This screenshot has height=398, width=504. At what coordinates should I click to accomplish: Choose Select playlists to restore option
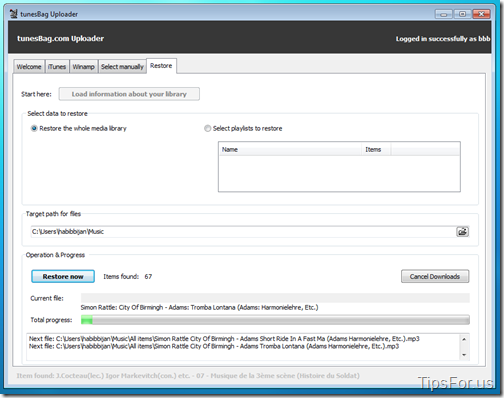coord(243,128)
